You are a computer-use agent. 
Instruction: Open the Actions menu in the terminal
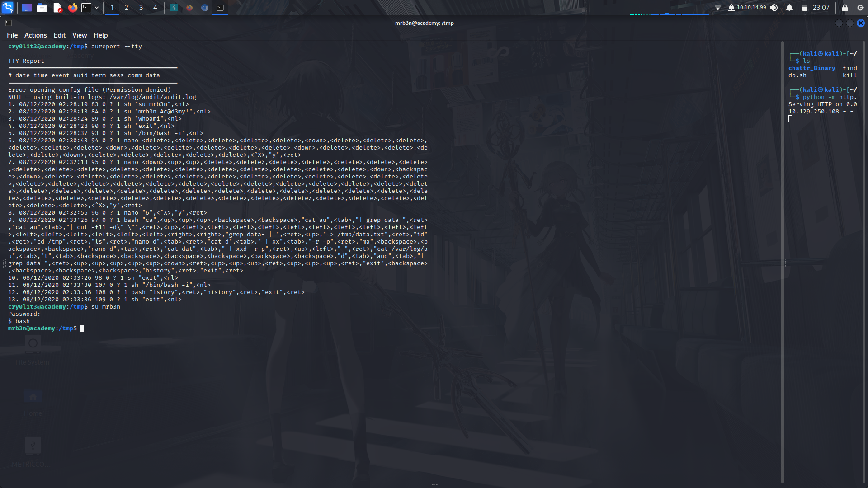tap(35, 35)
